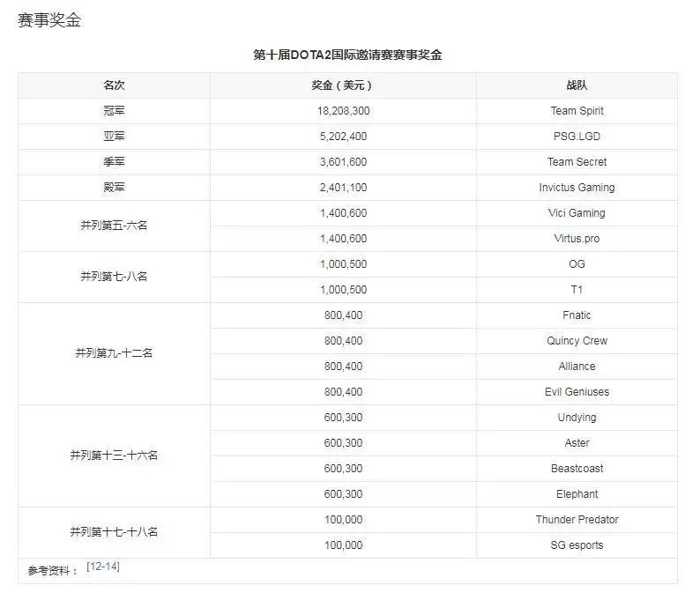
Task: Select the team name PSG.LGD
Action: coord(577,136)
